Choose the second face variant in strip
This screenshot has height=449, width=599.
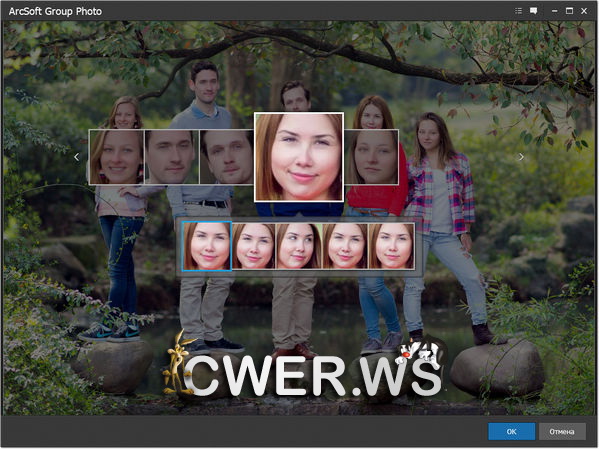254,246
